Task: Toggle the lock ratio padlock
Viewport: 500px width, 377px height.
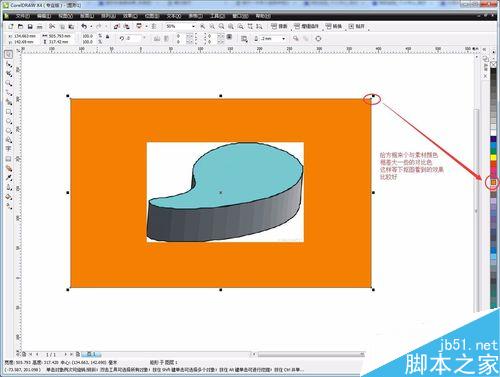Action: [x=107, y=36]
